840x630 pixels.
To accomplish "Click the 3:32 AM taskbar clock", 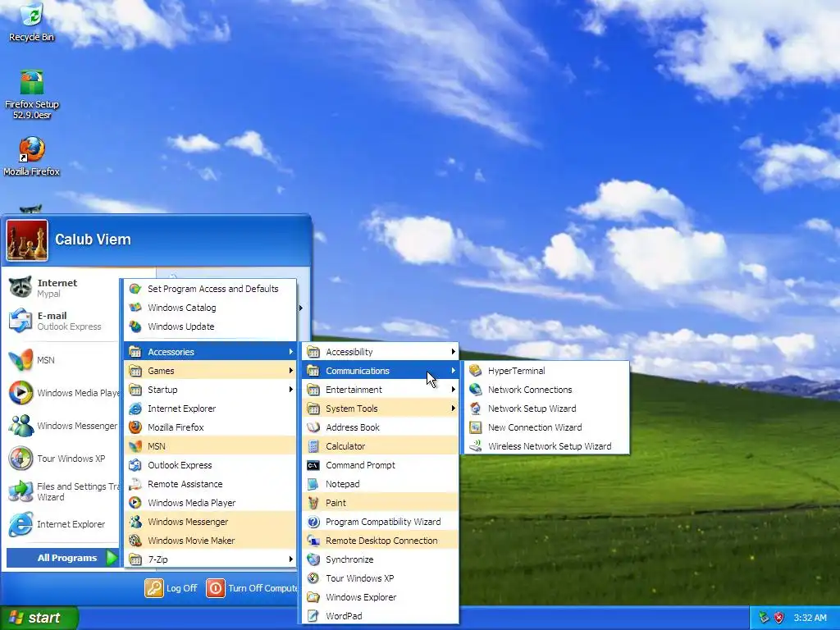I will [810, 618].
